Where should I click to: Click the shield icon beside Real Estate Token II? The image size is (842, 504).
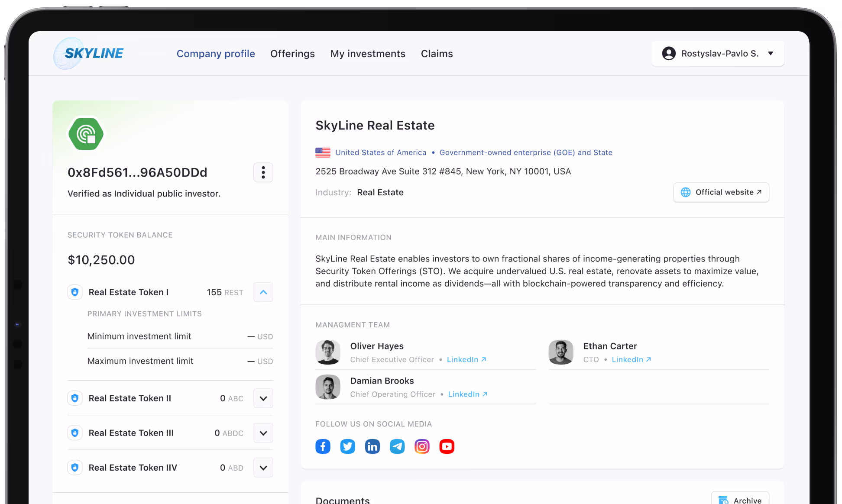[x=75, y=398]
